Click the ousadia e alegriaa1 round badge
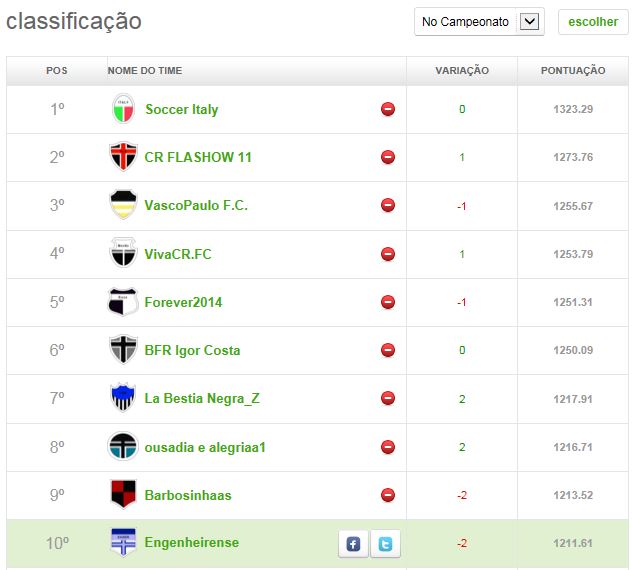The image size is (632, 570). pyautogui.click(x=122, y=446)
